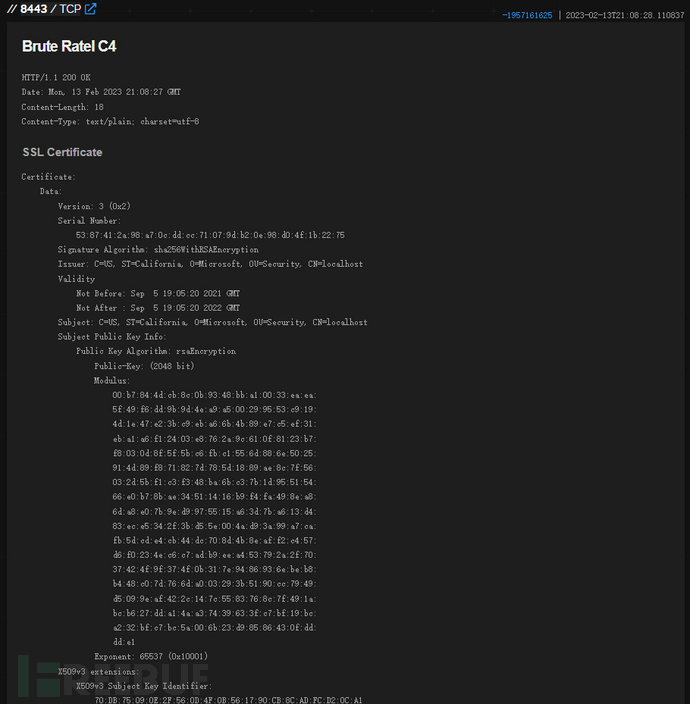Click the HTTP/1.1 200 OK status line
Viewport: 690px width, 704px height.
[x=57, y=77]
